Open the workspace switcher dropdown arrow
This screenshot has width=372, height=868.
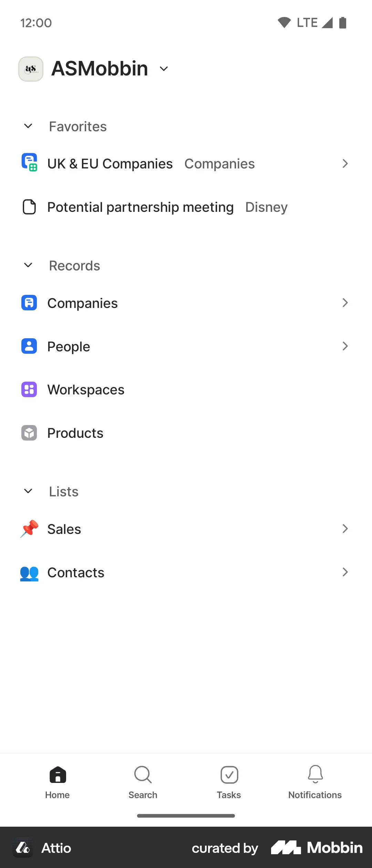pos(164,69)
